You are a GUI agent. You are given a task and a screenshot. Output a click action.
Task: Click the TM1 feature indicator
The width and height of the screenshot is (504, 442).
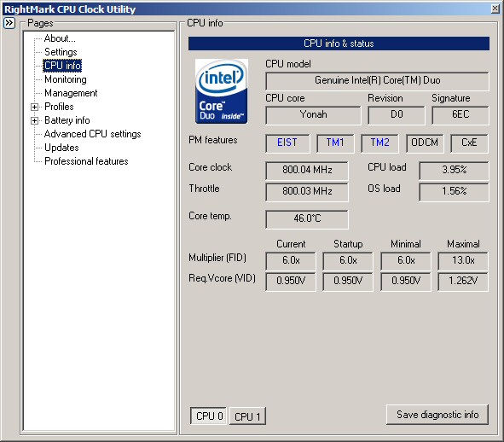335,143
